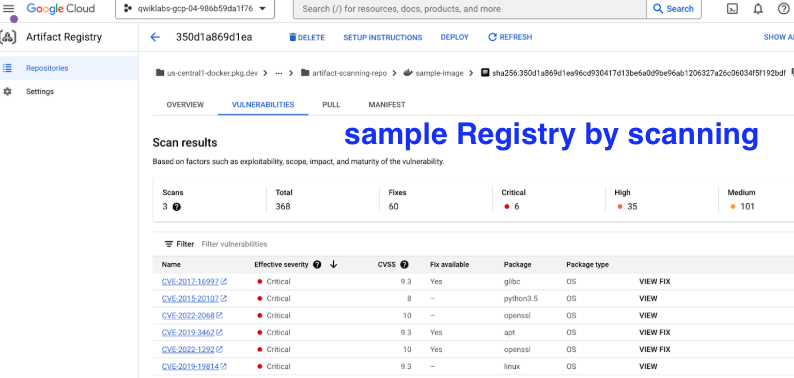Viewport: 794px width, 378px height.
Task: Click the DEPLOY button
Action: click(455, 37)
